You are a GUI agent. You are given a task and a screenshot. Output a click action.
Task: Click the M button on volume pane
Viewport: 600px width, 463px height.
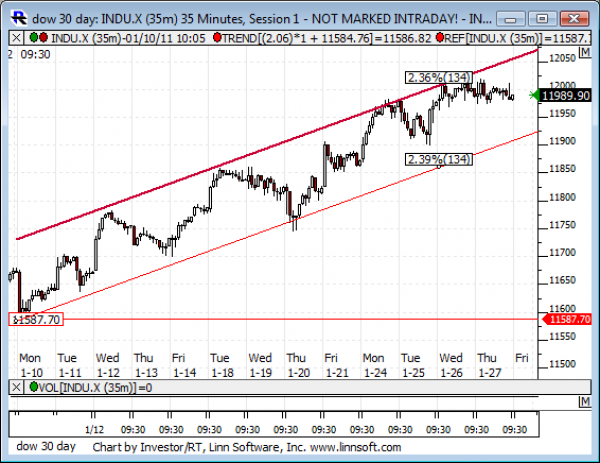[x=584, y=401]
